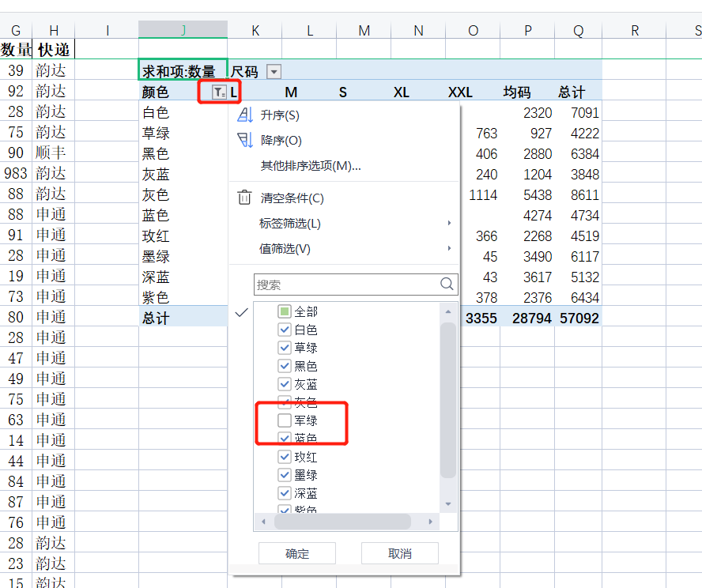Viewport: 702px width, 588px height.
Task: Select column H header
Action: click(x=54, y=30)
